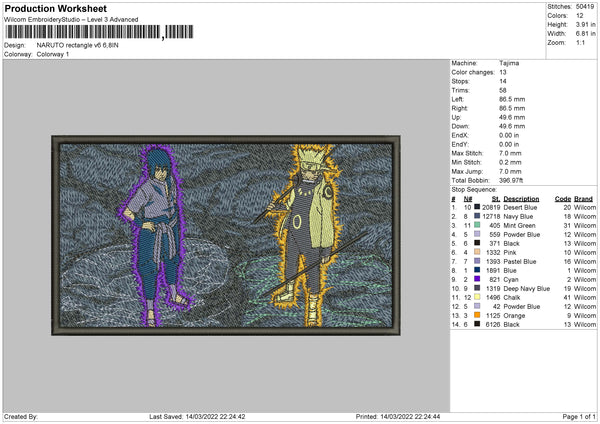Click 'Mint Green' description text
The height and width of the screenshot is (424, 600).
point(519,225)
